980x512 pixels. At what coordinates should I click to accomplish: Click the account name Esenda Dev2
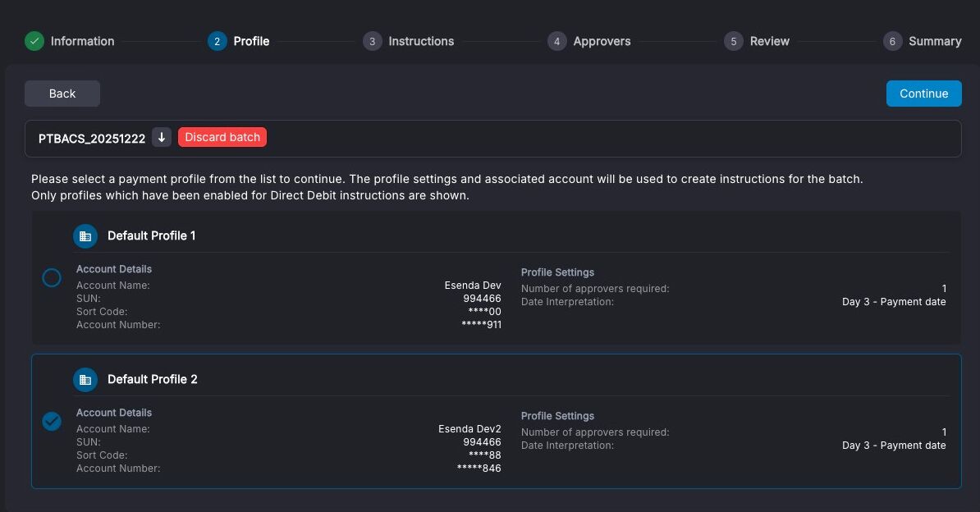[469, 429]
